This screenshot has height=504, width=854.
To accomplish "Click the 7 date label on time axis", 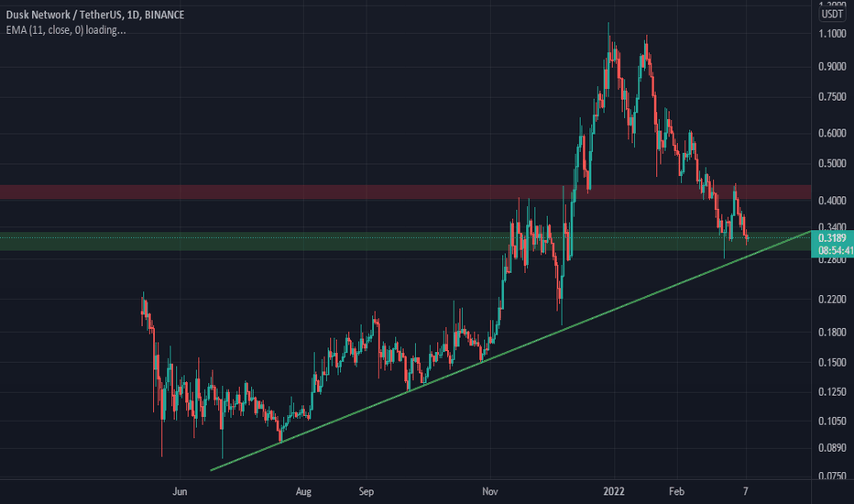I will pos(746,491).
